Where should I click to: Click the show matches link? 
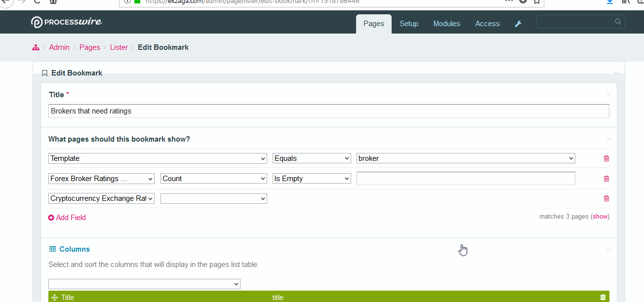pos(600,217)
